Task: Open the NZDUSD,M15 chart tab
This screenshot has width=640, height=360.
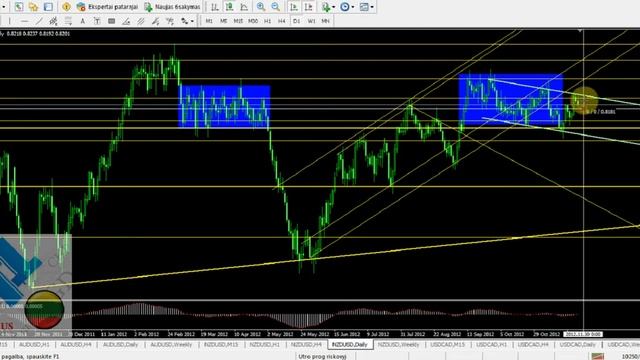Action: pyautogui.click(x=221, y=344)
